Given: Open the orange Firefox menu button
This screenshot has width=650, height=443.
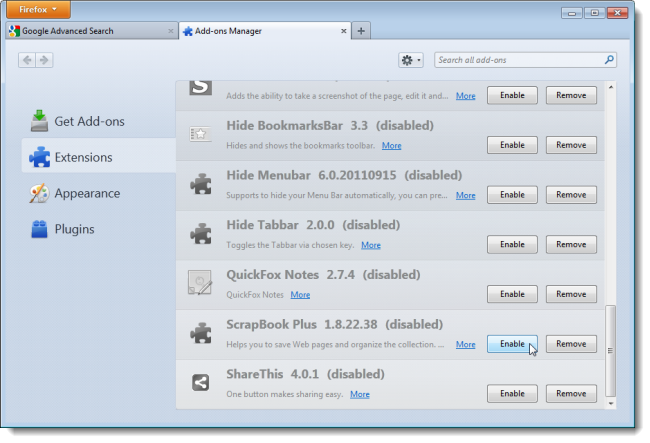Looking at the screenshot, I should (38, 10).
